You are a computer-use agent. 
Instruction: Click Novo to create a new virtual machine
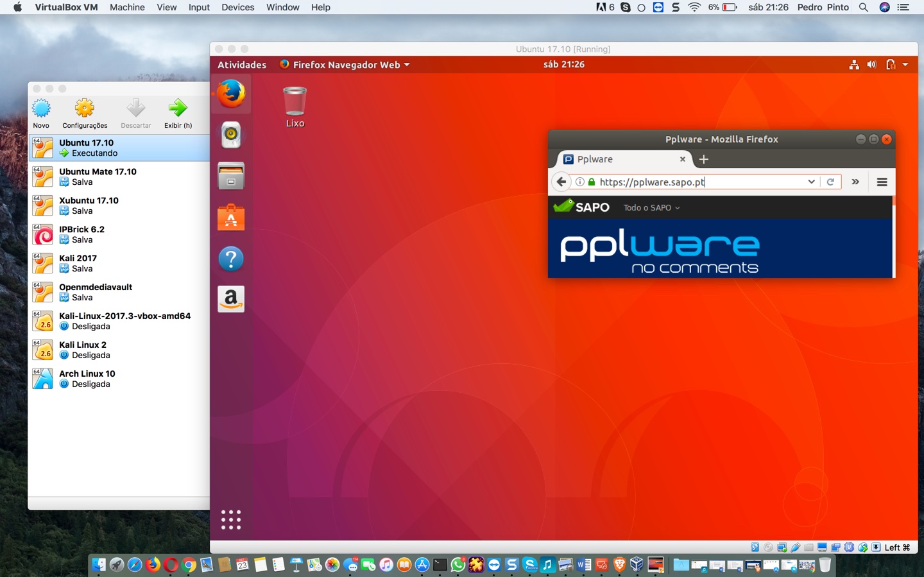click(41, 112)
